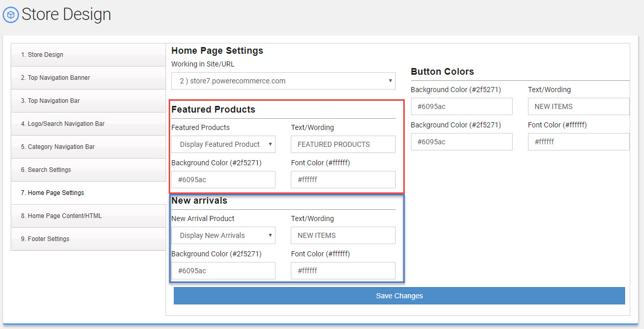This screenshot has width=644, height=329.
Task: Open the Display New Arrivals dropdown
Action: click(223, 235)
